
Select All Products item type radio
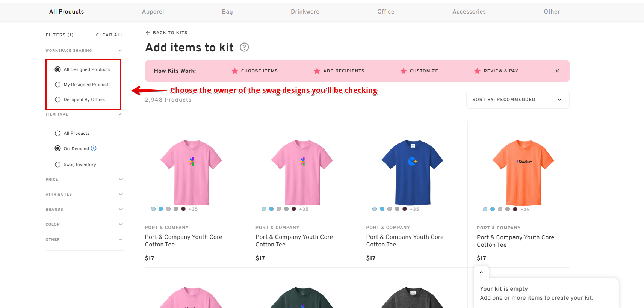tap(58, 133)
